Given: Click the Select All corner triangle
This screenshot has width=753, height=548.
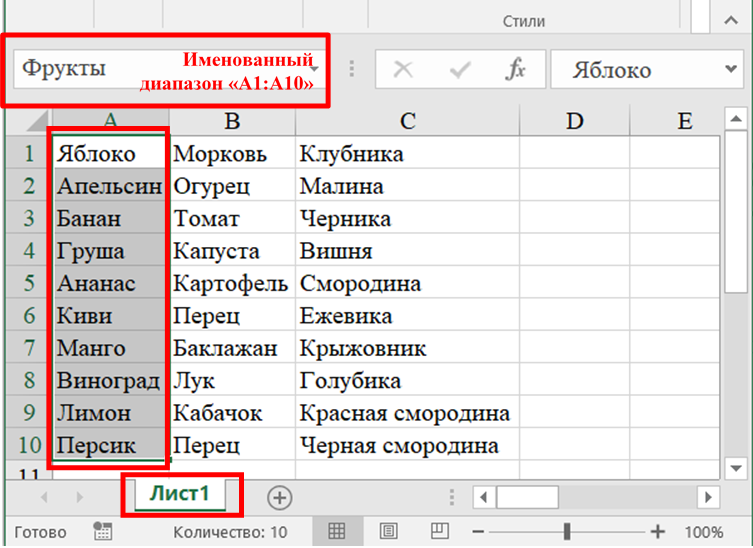Looking at the screenshot, I should [36, 121].
